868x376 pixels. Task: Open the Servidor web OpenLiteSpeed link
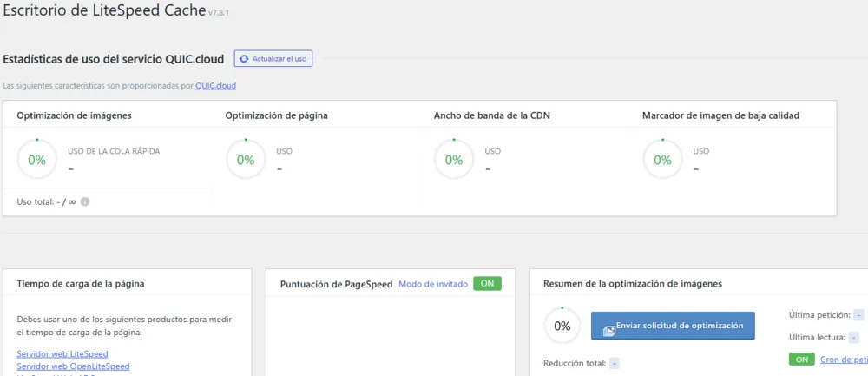click(x=73, y=366)
